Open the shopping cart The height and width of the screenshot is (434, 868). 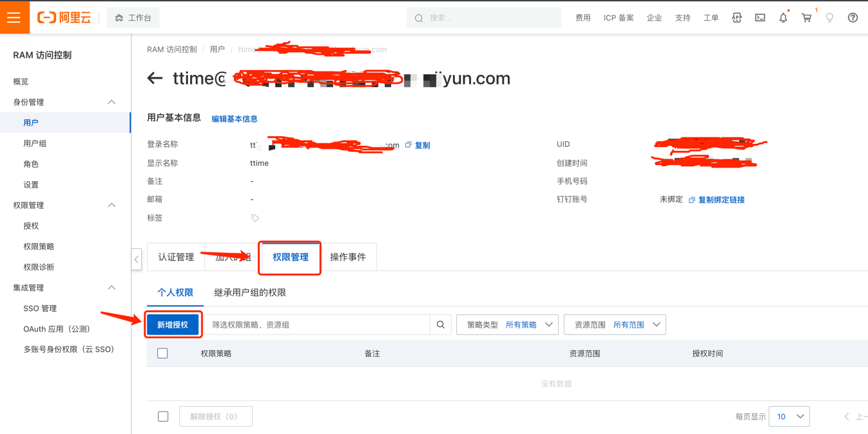[807, 18]
